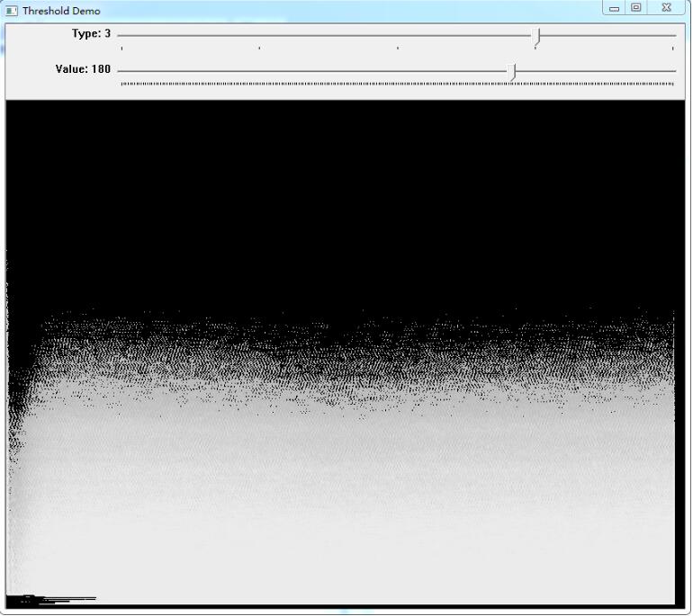Click the 'Value: 180' label
The width and height of the screenshot is (693, 616).
pos(83,69)
